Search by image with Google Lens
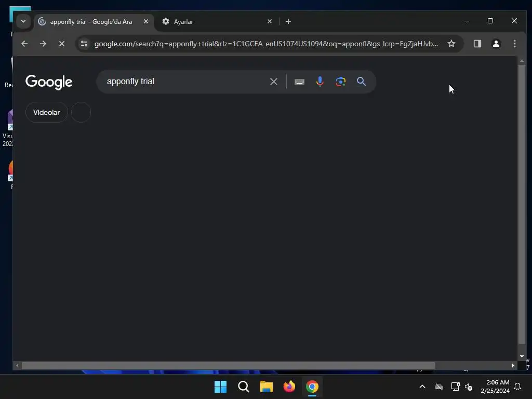This screenshot has height=399, width=532. pos(341,82)
